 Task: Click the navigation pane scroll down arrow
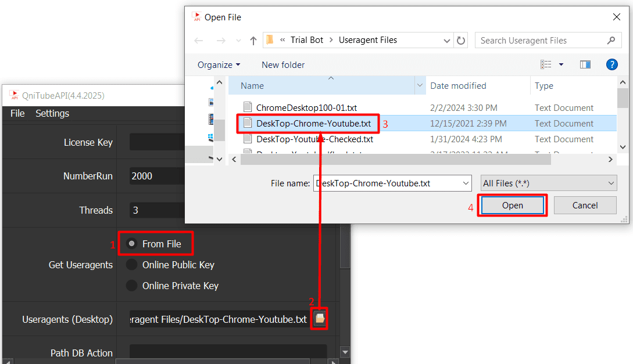coord(219,159)
